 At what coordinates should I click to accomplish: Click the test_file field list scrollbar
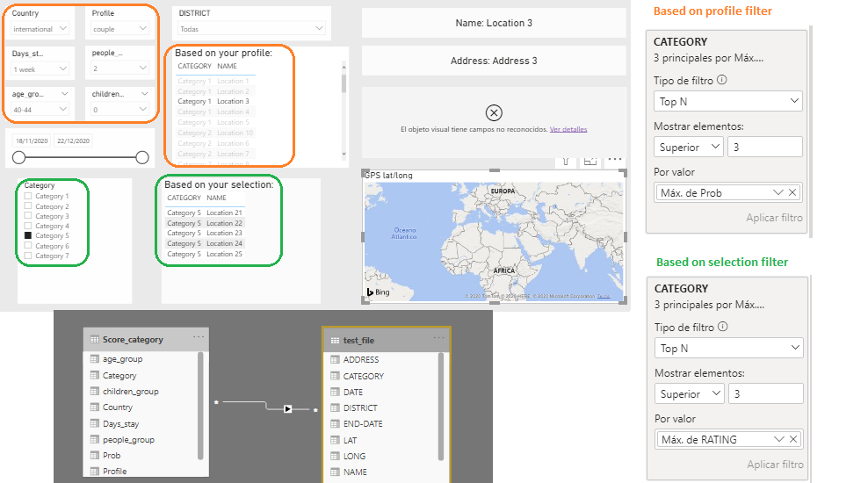(x=441, y=407)
